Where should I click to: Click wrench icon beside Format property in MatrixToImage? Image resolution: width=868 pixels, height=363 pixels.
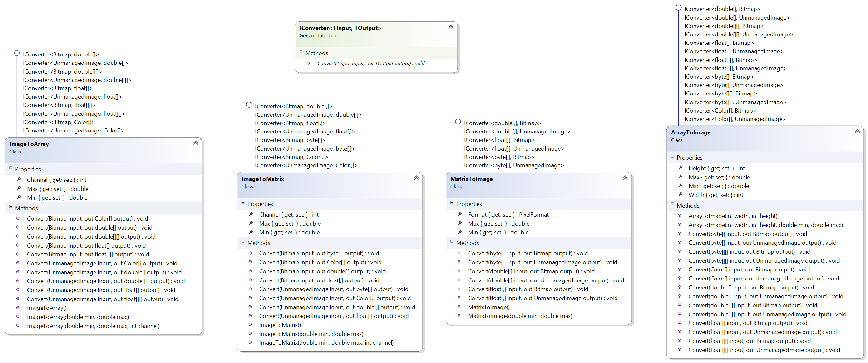pyautogui.click(x=460, y=214)
